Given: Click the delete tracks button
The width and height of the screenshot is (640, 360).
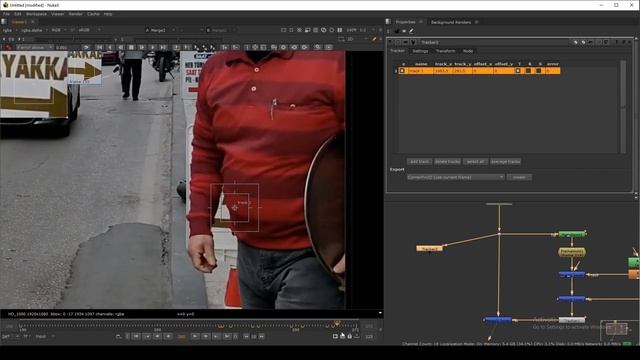Looking at the screenshot, I should [x=447, y=162].
